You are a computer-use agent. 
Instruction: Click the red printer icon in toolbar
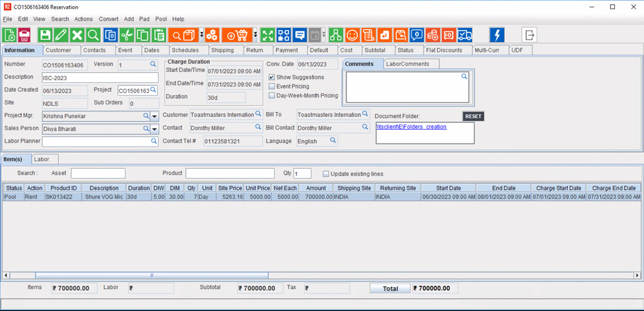point(24,35)
